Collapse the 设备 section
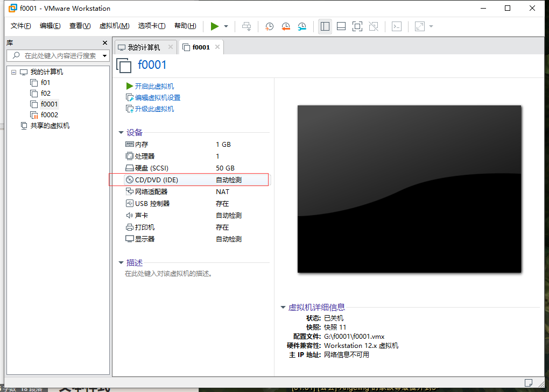The width and height of the screenshot is (549, 392). click(x=121, y=132)
